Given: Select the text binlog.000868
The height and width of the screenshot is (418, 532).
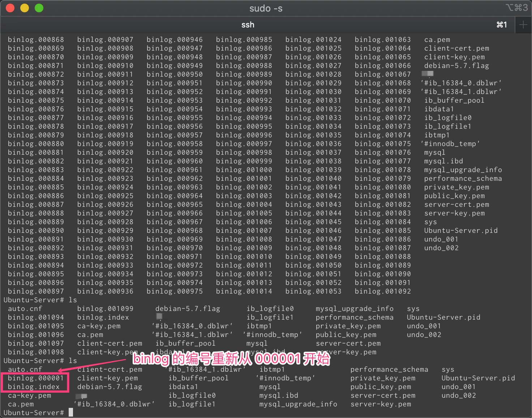Looking at the screenshot, I should [x=36, y=39].
